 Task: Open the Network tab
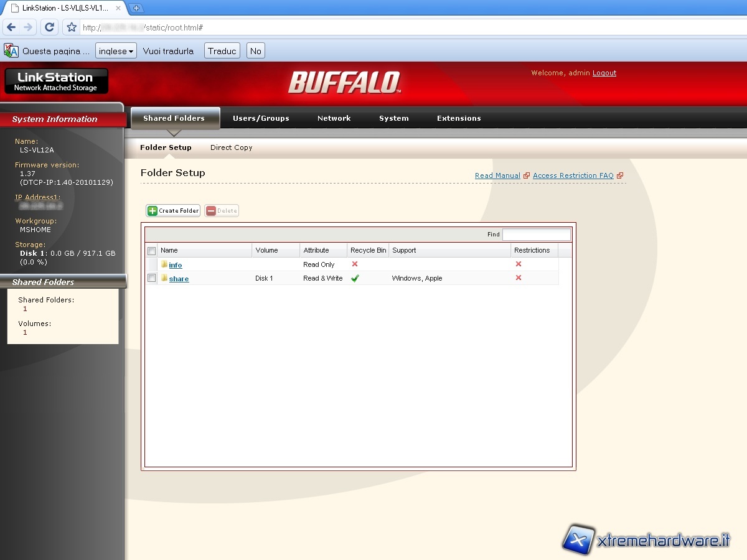point(334,118)
